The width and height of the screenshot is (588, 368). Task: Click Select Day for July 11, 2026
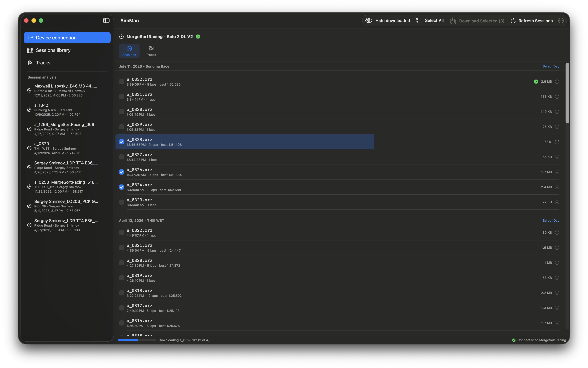coord(551,67)
